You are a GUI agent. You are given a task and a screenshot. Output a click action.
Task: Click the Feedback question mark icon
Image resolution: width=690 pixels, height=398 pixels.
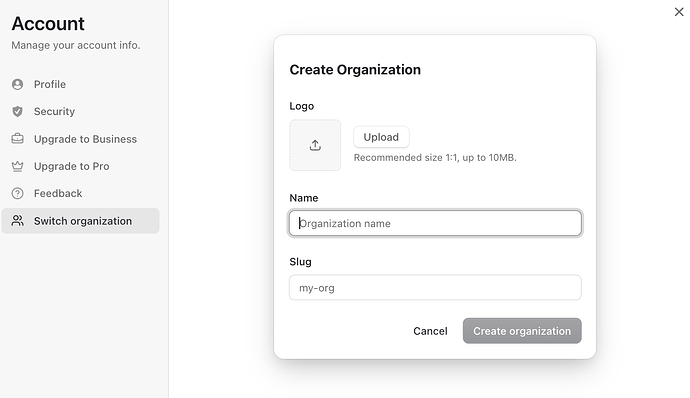click(x=18, y=193)
